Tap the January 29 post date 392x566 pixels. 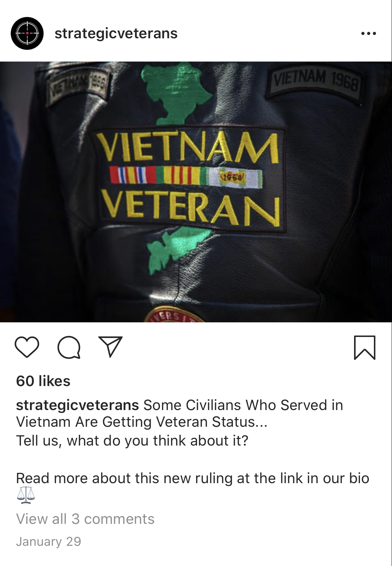click(48, 541)
